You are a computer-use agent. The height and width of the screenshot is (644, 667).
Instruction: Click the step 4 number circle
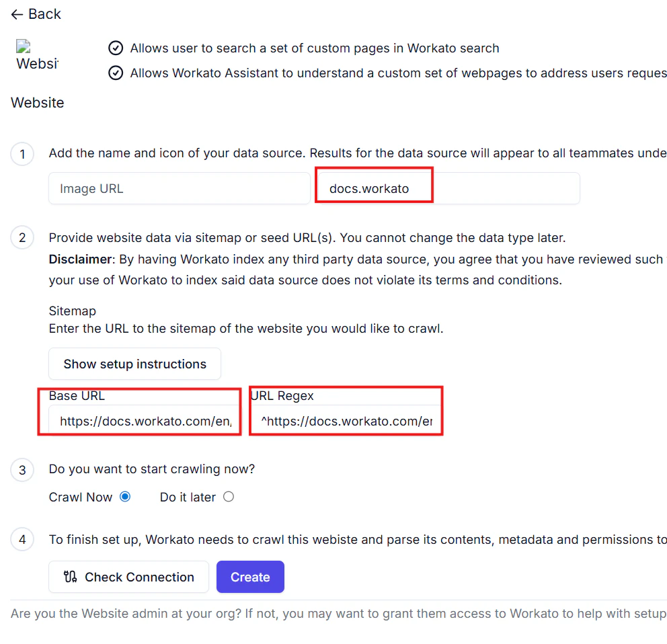pos(22,539)
